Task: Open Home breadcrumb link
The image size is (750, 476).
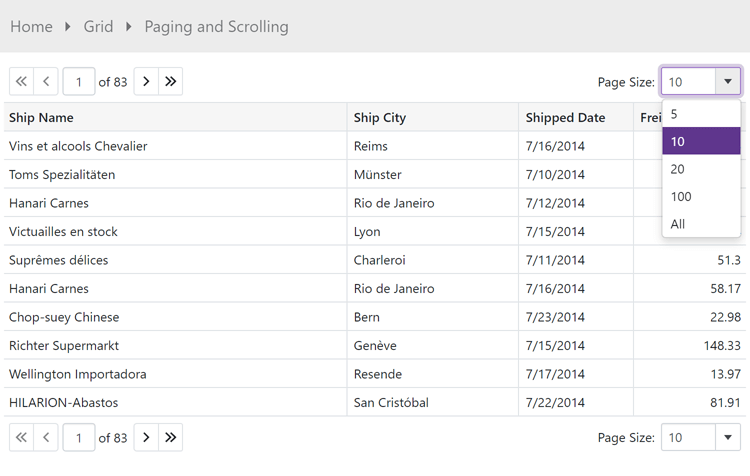Action: coord(31,27)
